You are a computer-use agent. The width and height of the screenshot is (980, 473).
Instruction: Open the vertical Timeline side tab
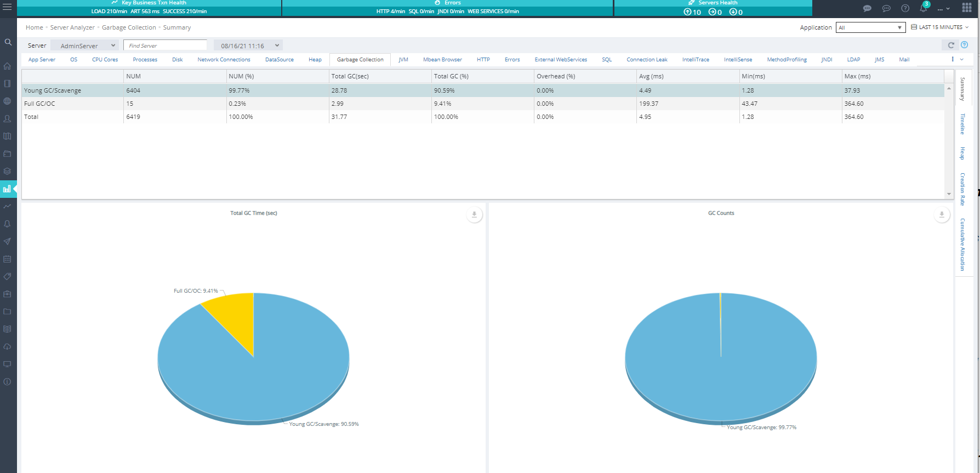coord(962,124)
